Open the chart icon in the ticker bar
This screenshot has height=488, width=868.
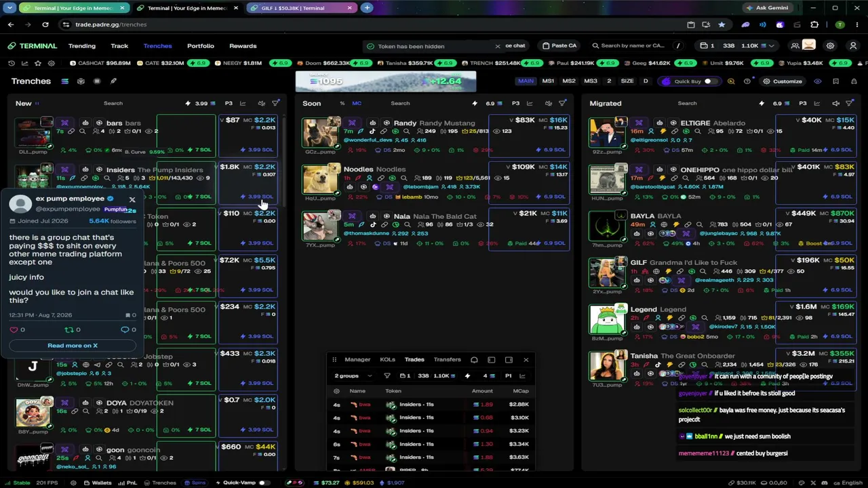pos(25,63)
